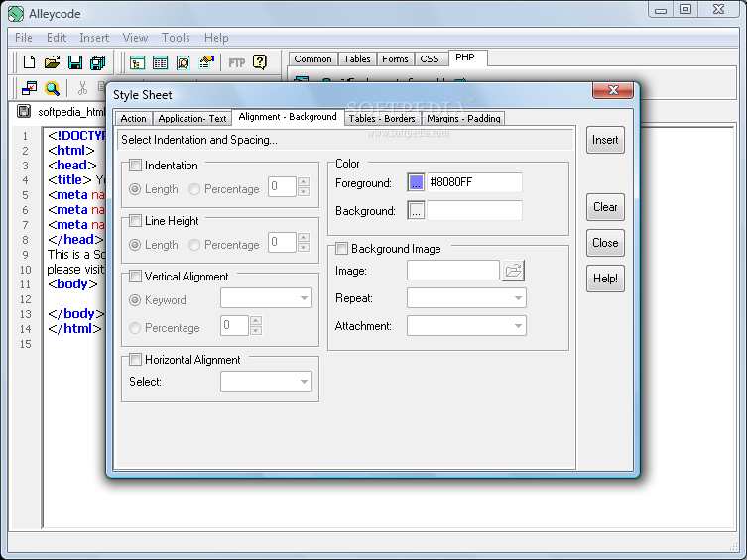Select Vertical Alignment Keyword radio button
Viewport: 747px width, 560px height.
(x=135, y=300)
